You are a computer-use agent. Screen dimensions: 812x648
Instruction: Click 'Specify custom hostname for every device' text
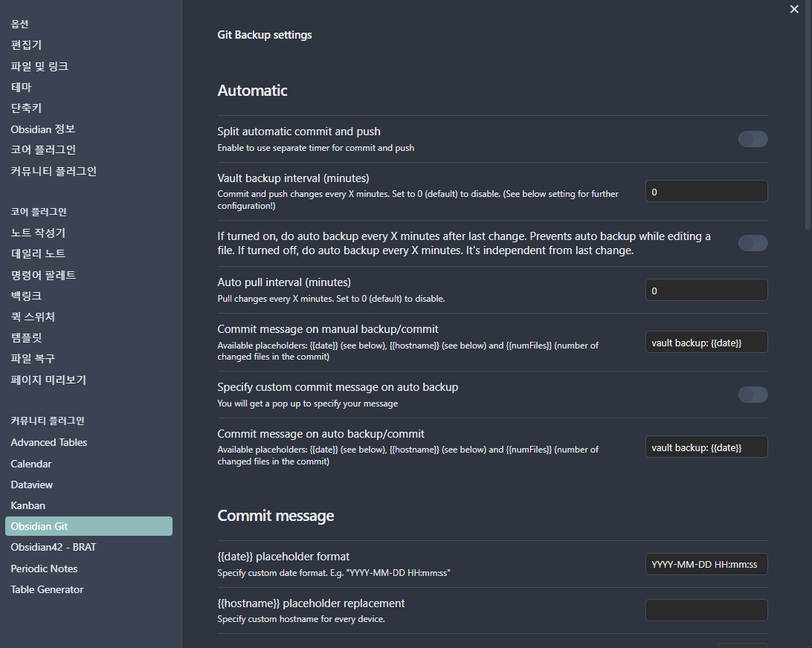click(x=301, y=619)
